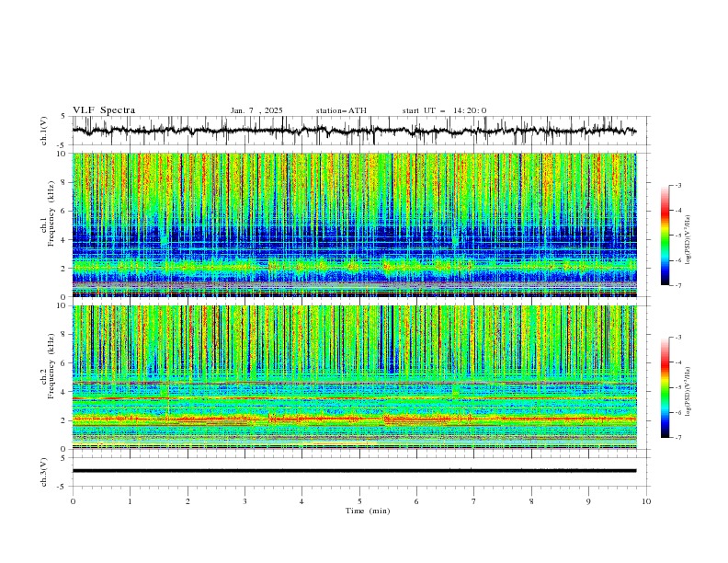Click the 'ch.3(V)' axis label

click(44, 472)
